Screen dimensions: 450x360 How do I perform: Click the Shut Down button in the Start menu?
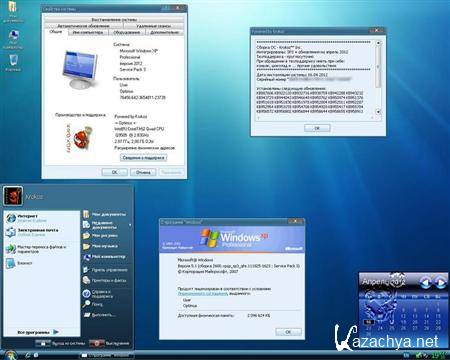tap(109, 343)
